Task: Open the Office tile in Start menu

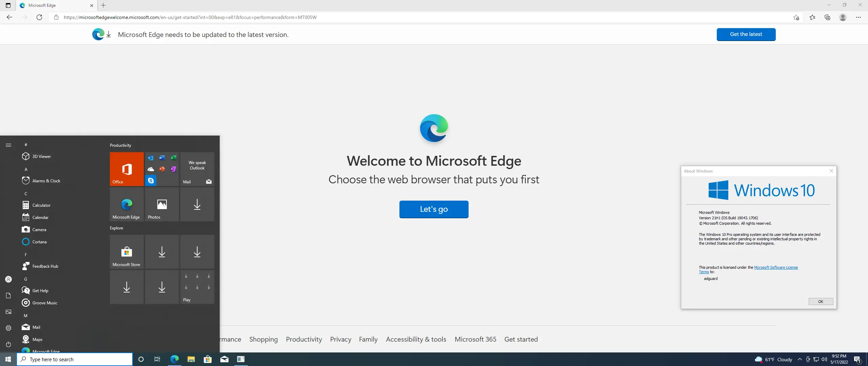Action: click(126, 169)
